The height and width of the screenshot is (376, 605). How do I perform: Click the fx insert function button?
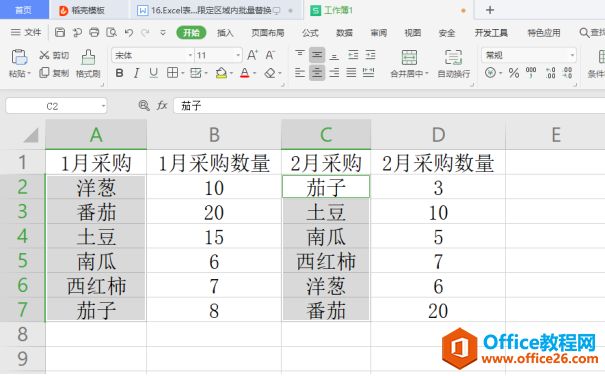(162, 105)
